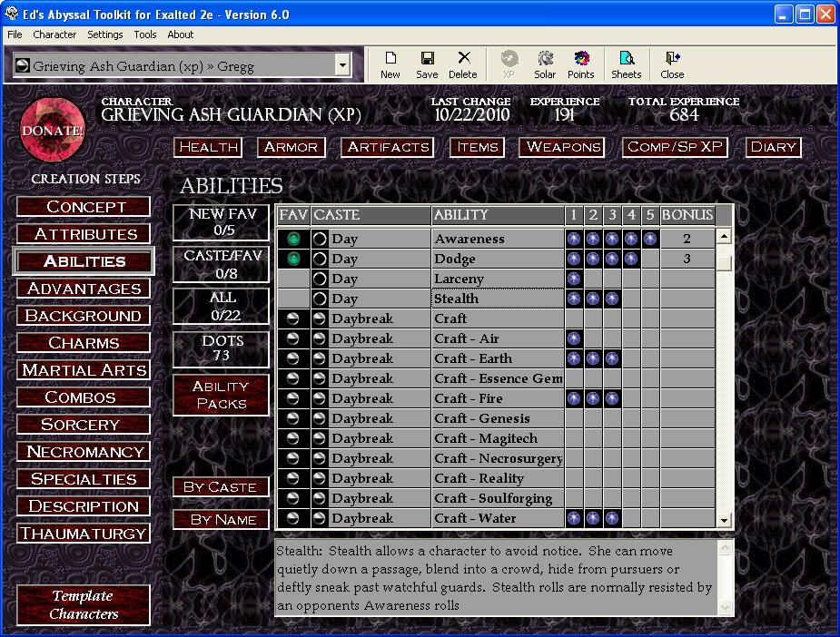Click the Close toolbar icon

672,64
